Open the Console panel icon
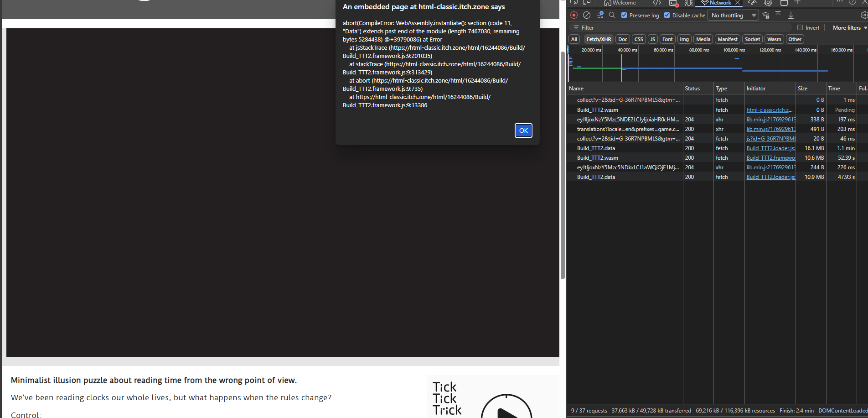The image size is (868, 418). point(673,3)
